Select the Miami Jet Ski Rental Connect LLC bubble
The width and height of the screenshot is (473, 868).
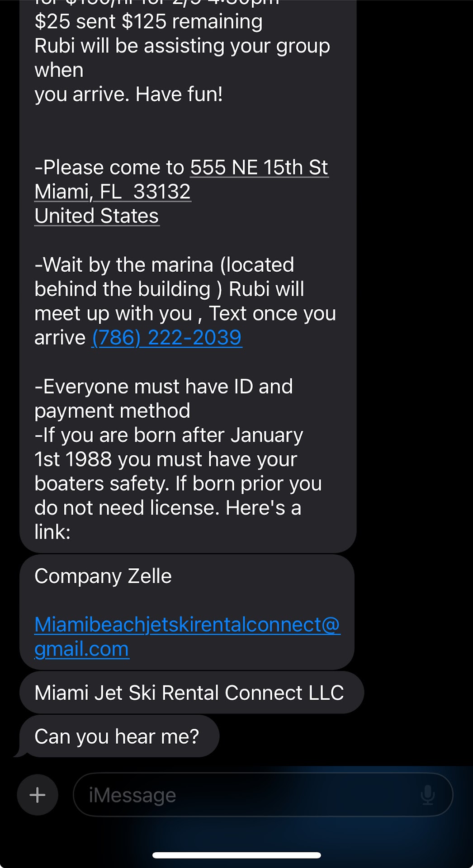[189, 693]
